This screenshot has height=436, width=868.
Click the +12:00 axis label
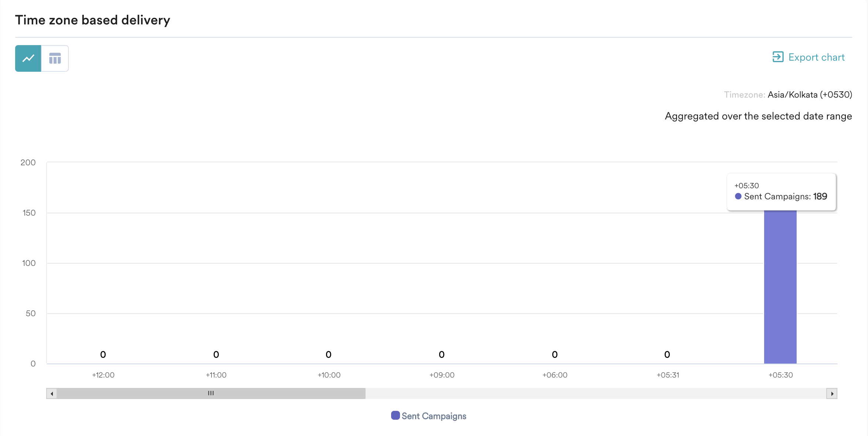(103, 375)
